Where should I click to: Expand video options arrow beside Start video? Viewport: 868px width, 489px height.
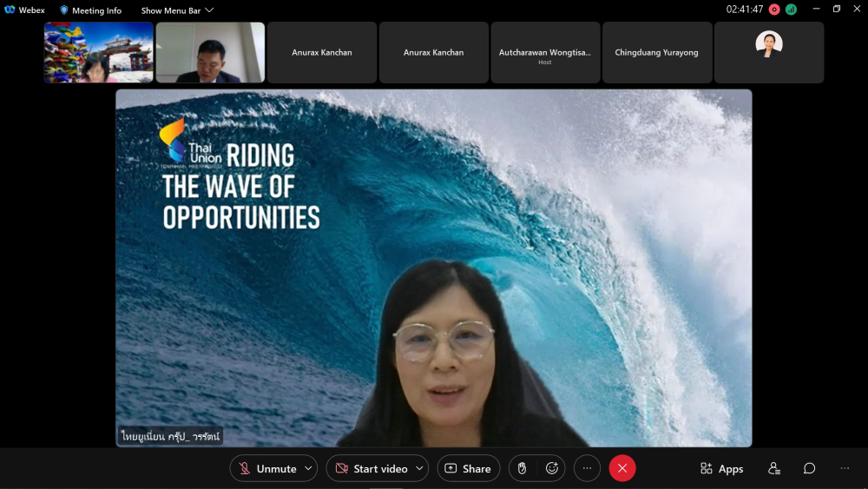coord(419,468)
